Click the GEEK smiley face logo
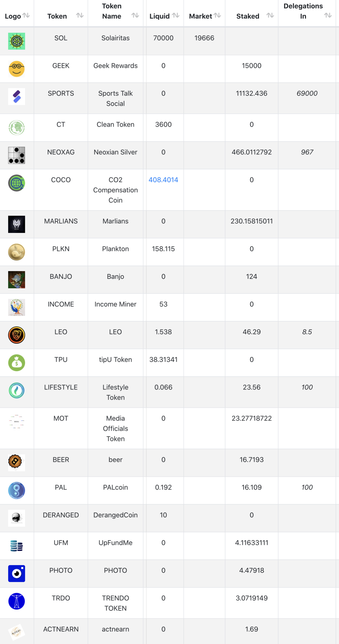The image size is (339, 644). 17,69
